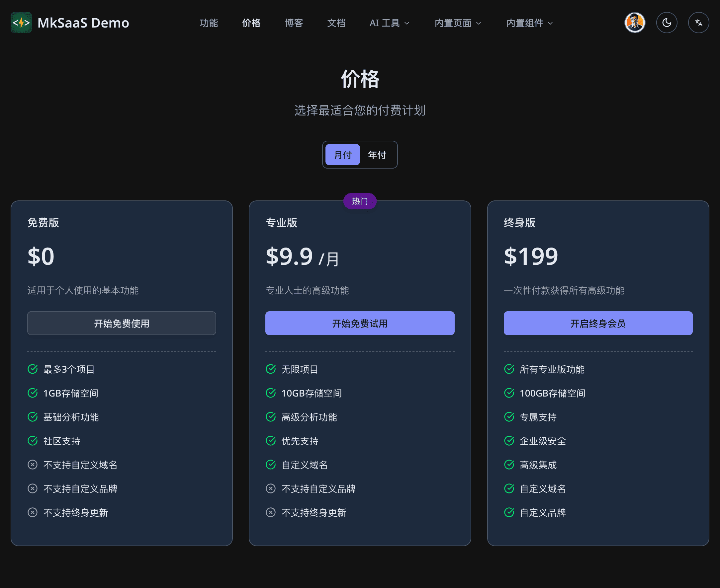
Task: Click the X icon beside Pro 不支持终身更新
Action: click(271, 512)
